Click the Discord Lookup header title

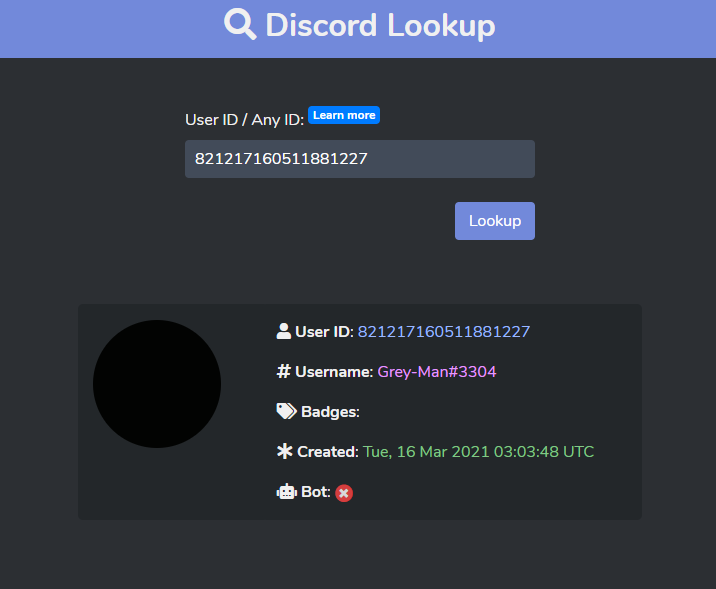(x=380, y=25)
